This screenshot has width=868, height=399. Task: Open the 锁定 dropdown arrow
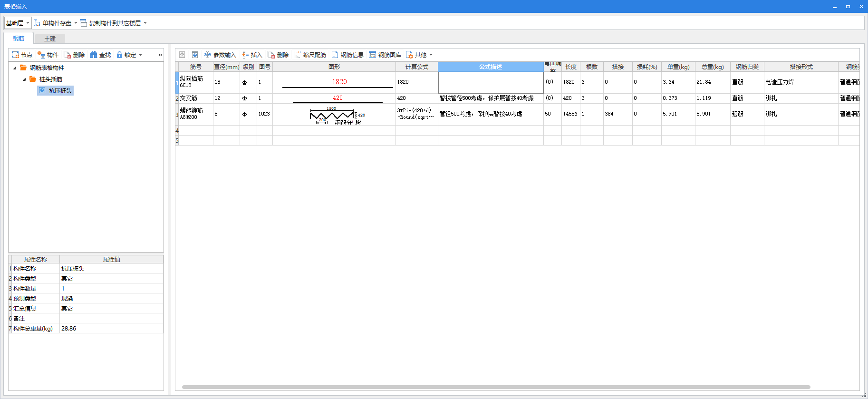tap(140, 55)
